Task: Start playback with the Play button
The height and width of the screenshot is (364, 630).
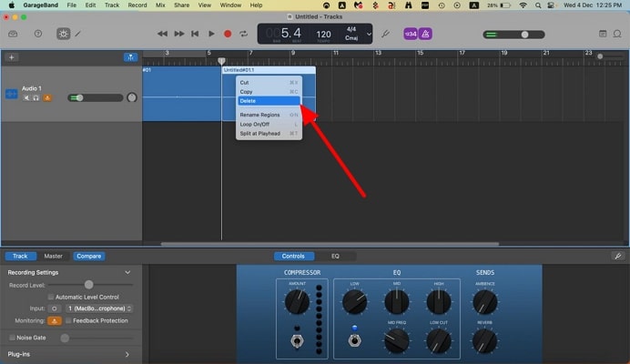Action: click(211, 34)
